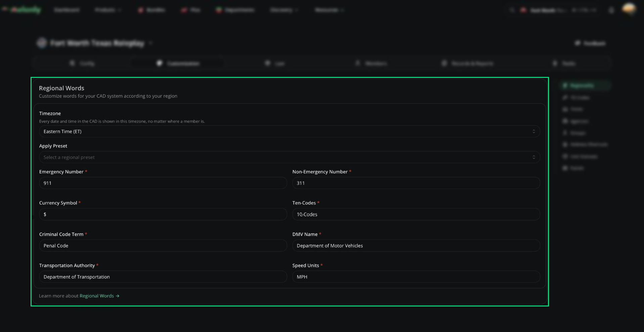Click the Criminal Code Term field with Penal Code
Screen dimensions: 644x332
[x=163, y=245]
